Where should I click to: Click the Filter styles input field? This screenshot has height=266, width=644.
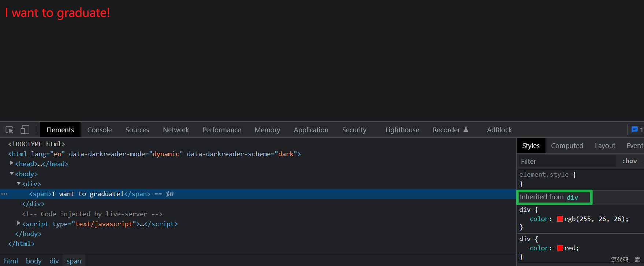click(x=567, y=161)
